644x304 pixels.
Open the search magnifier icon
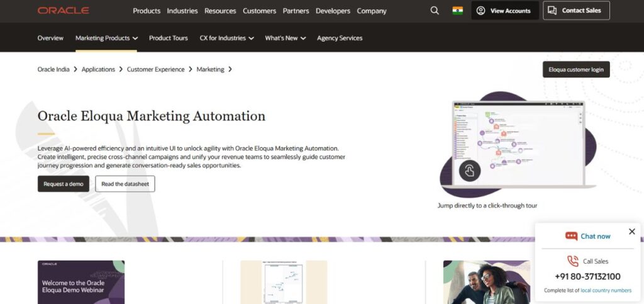[435, 11]
